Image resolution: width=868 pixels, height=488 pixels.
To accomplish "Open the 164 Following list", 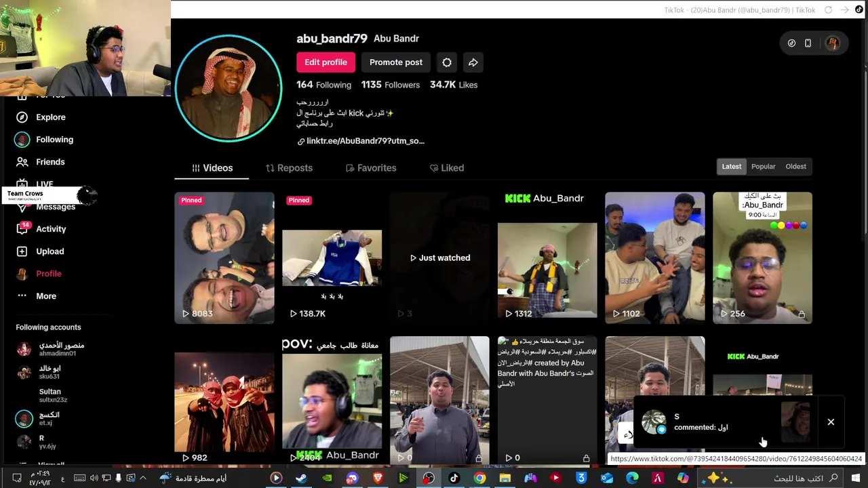I will (x=323, y=85).
